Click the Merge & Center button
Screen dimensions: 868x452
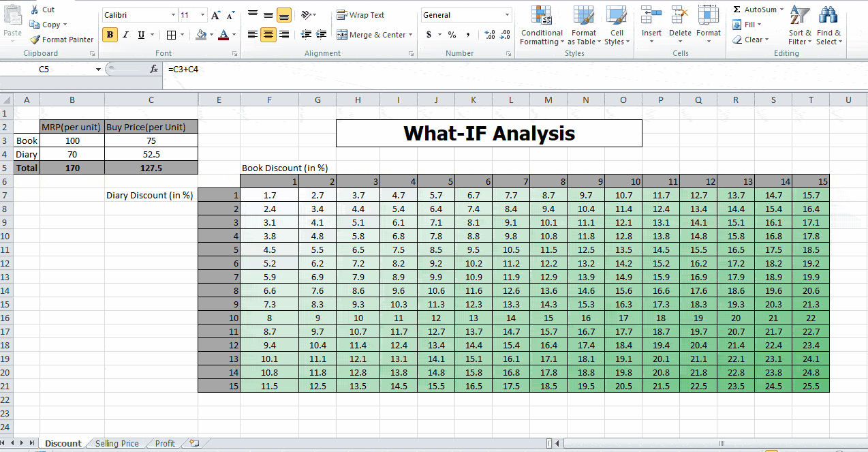[x=375, y=34]
